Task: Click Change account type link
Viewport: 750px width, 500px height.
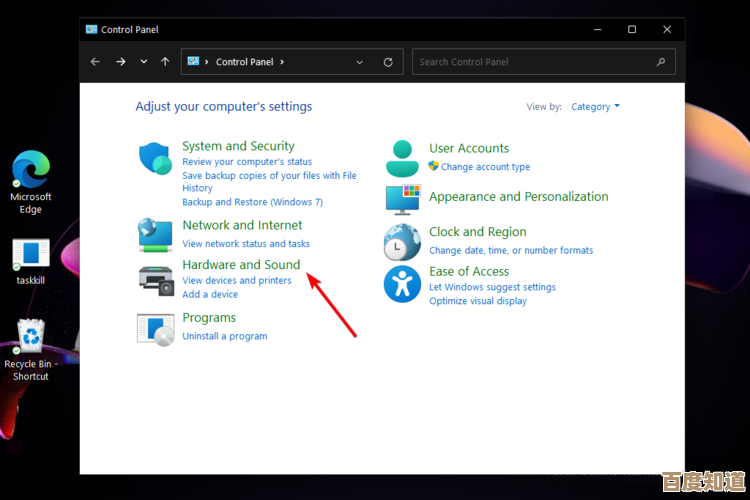Action: (485, 167)
